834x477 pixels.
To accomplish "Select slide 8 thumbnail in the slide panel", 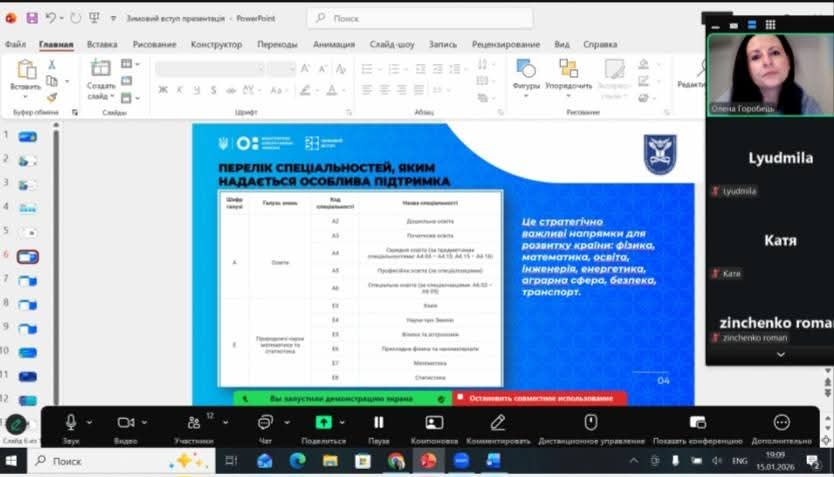I will [27, 304].
